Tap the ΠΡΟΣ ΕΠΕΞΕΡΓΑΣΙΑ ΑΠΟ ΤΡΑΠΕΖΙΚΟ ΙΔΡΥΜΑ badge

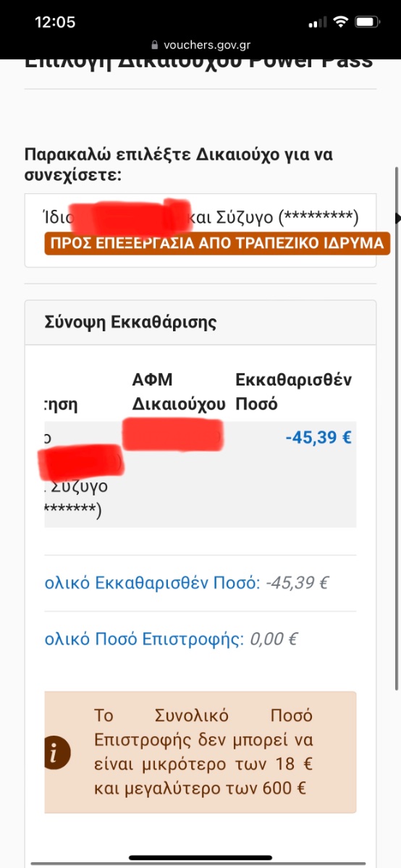217,243
